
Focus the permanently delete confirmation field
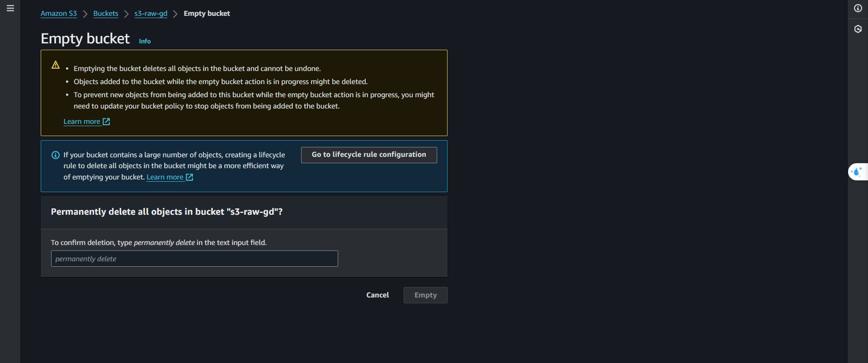tap(194, 259)
